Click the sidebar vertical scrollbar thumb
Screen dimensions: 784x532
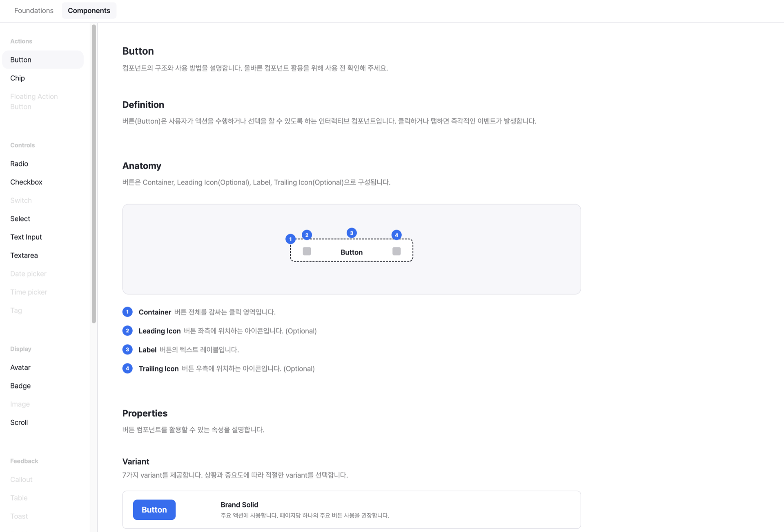(x=94, y=174)
